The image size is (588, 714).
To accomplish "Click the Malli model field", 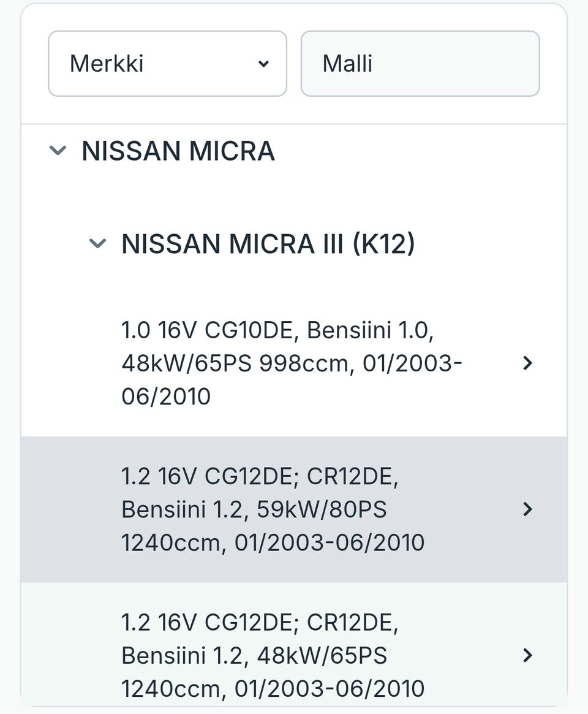I will tap(420, 64).
